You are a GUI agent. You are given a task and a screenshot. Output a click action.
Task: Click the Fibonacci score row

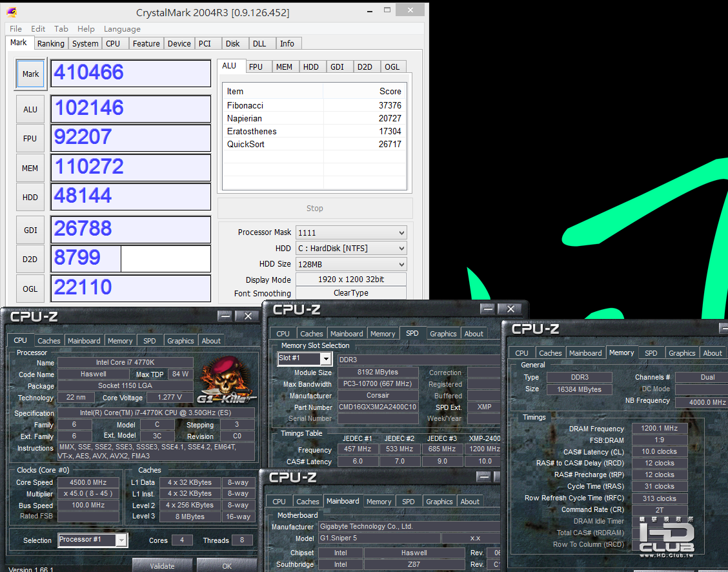314,105
